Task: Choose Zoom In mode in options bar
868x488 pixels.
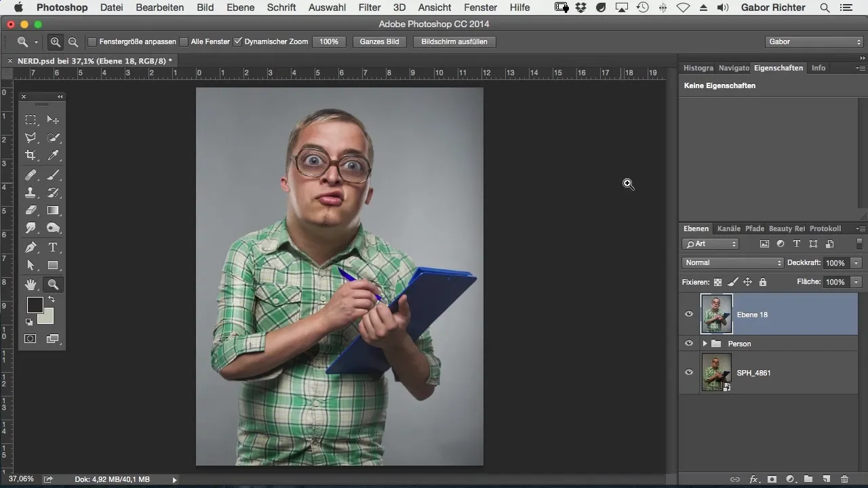Action: point(56,42)
